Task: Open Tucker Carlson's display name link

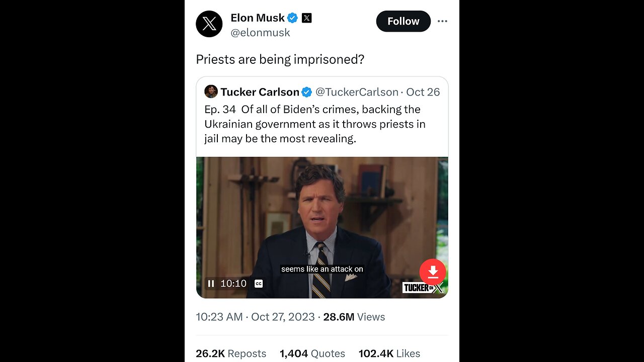Action: pos(260,92)
